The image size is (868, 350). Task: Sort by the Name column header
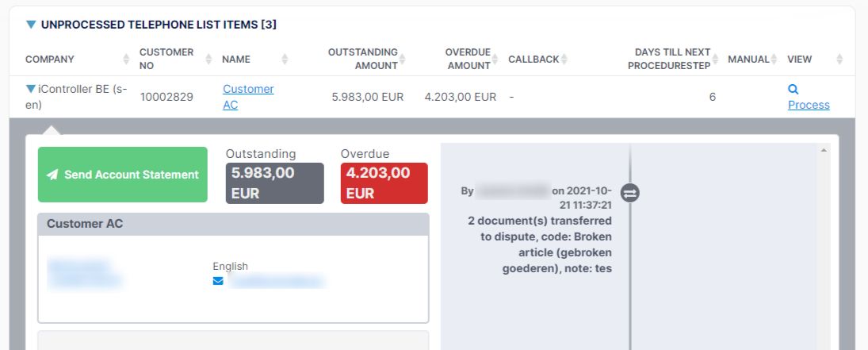coord(236,60)
